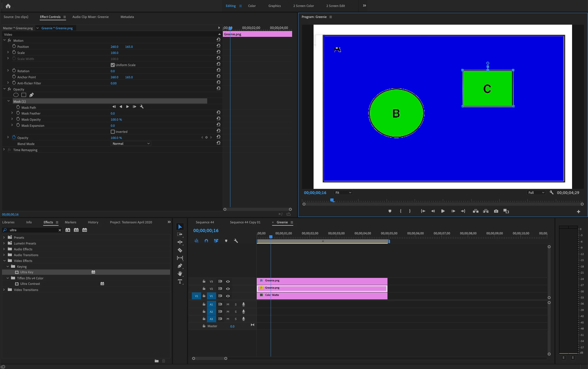Screen dimensions: 588x369
Task: Toggle the timeline Snap magnet icon
Action: coord(206,241)
